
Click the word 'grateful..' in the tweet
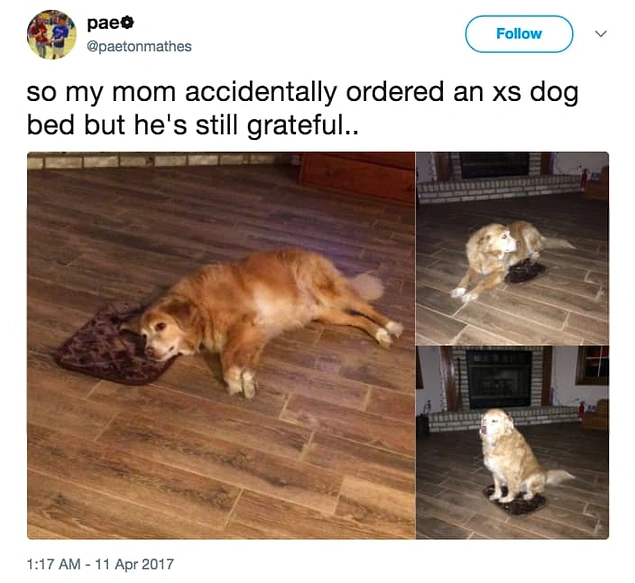click(x=303, y=126)
